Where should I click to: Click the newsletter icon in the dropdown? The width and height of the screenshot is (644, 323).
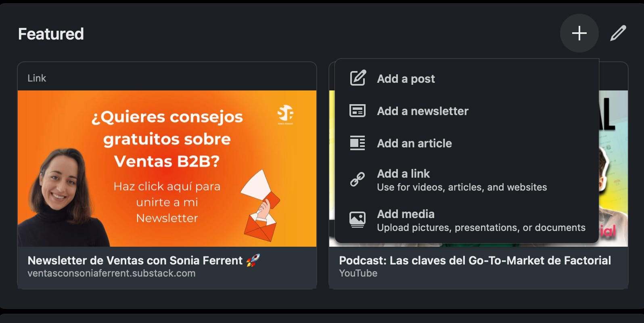pos(358,111)
